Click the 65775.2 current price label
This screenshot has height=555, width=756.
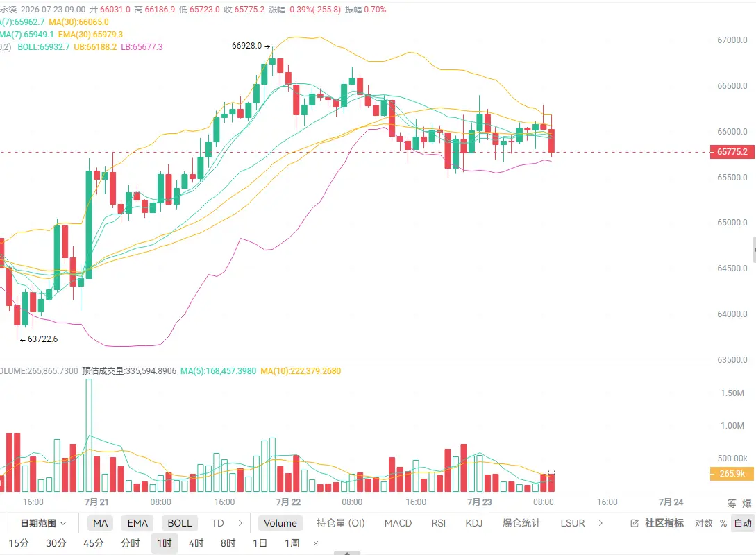(x=732, y=152)
